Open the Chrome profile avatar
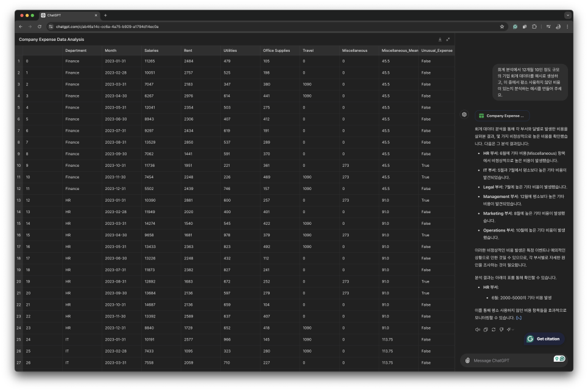The image size is (588, 391). (558, 27)
